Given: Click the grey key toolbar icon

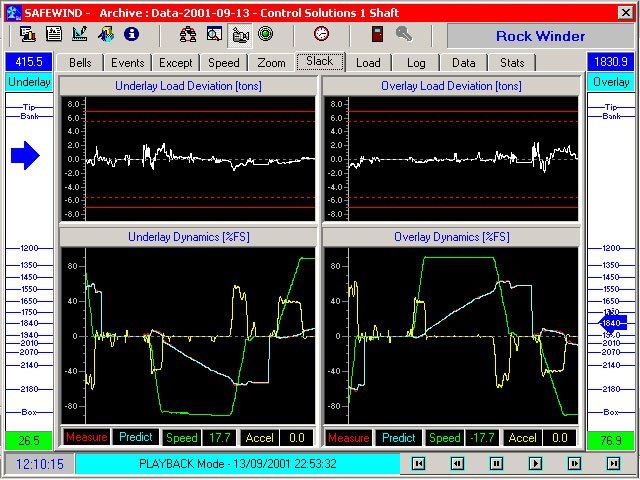Looking at the screenshot, I should point(404,34).
